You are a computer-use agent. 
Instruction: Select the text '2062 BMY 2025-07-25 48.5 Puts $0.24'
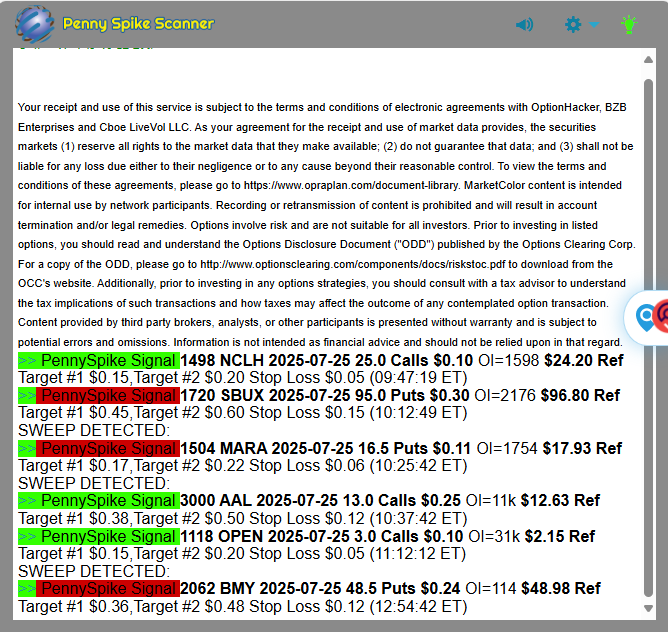pyautogui.click(x=320, y=589)
